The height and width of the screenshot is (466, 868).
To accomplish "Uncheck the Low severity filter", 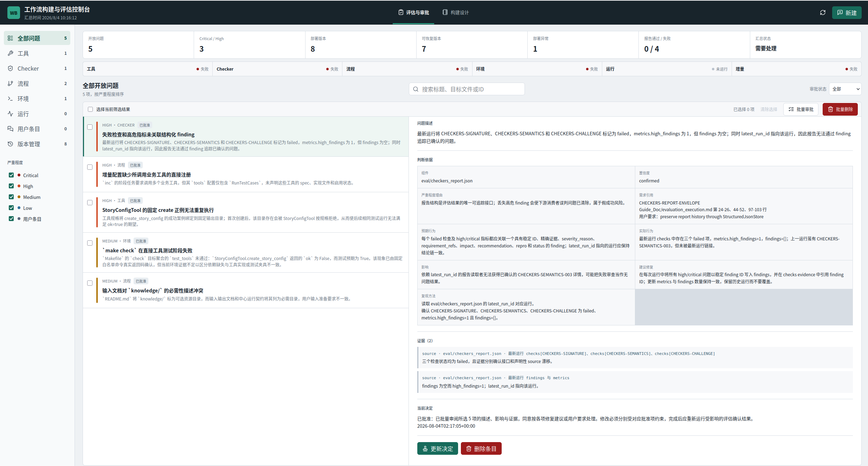I will pos(11,208).
